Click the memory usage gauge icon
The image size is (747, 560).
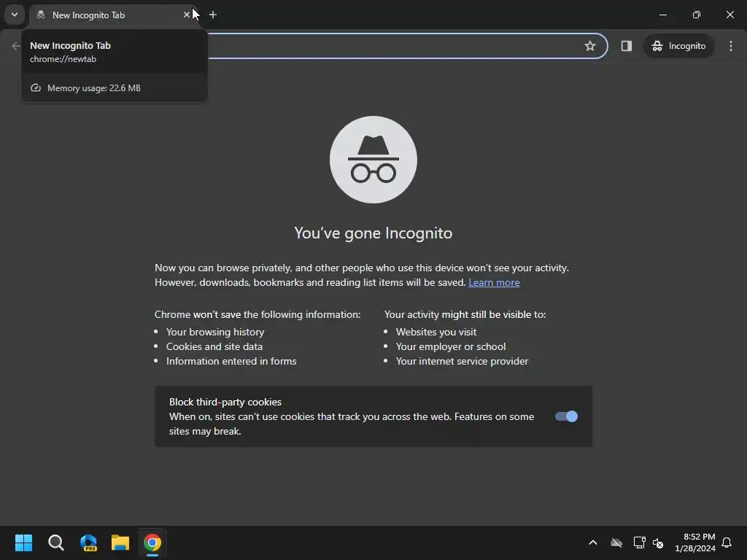click(x=36, y=88)
